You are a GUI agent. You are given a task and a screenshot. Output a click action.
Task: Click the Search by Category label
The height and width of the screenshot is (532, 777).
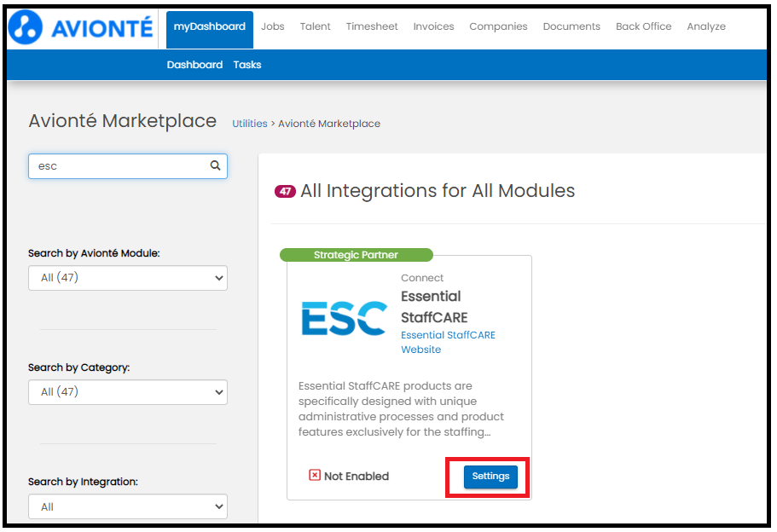pyautogui.click(x=79, y=367)
